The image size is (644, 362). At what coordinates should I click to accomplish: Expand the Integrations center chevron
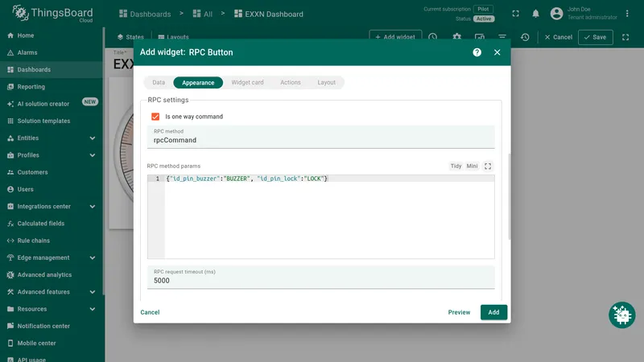pos(93,207)
